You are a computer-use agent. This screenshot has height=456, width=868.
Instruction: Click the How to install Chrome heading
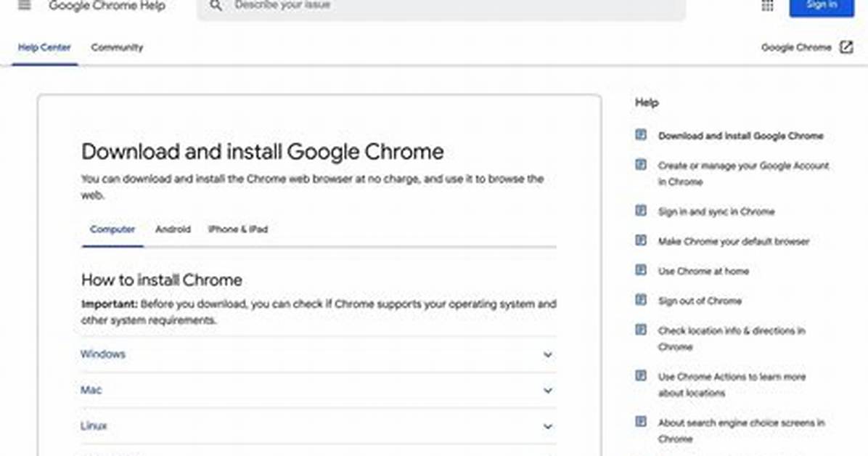point(162,280)
